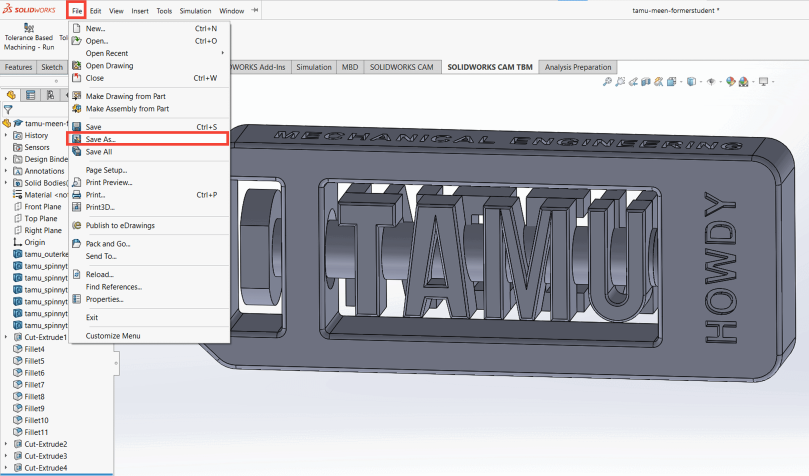Open the Apply Scene dropdown arrow
Image resolution: width=809 pixels, height=476 pixels.
pos(753,82)
